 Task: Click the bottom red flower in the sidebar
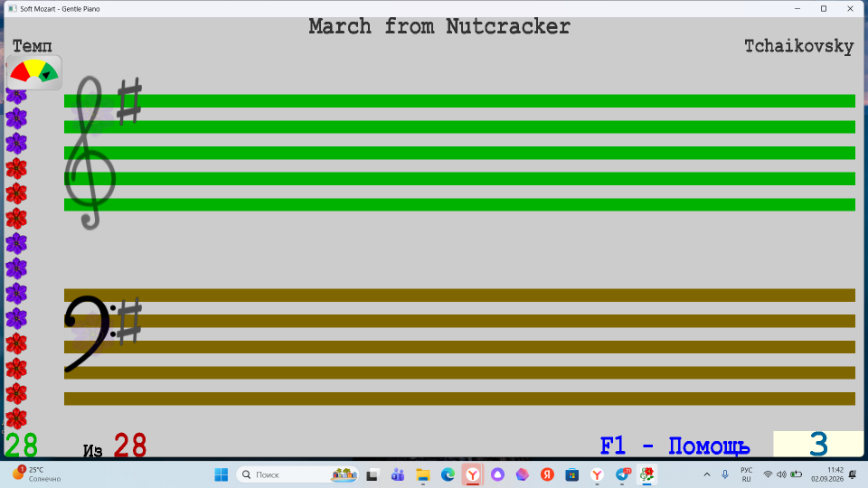pos(16,418)
